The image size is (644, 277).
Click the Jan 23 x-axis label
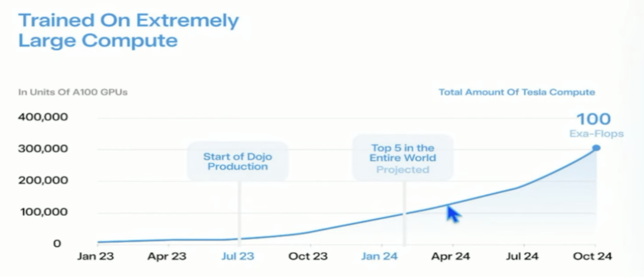point(95,256)
